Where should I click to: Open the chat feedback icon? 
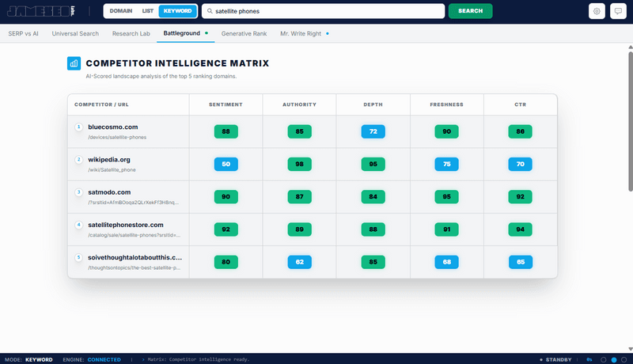[618, 11]
